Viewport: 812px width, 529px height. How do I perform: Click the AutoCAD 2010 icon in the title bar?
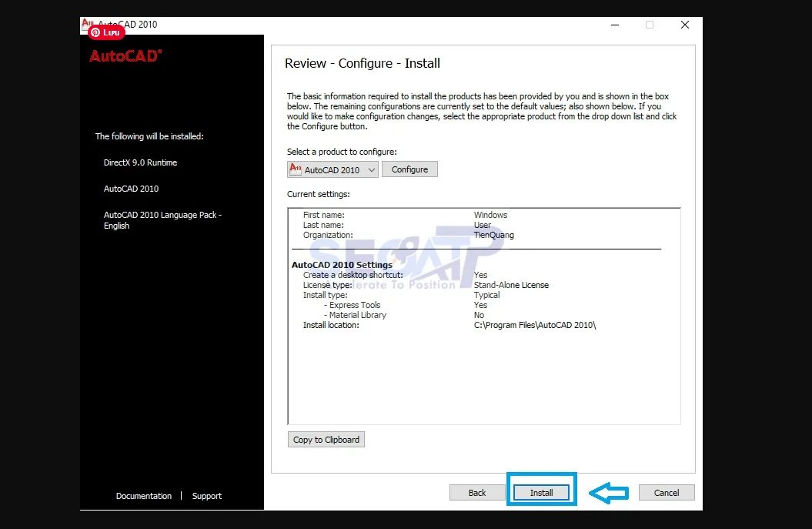click(86, 24)
